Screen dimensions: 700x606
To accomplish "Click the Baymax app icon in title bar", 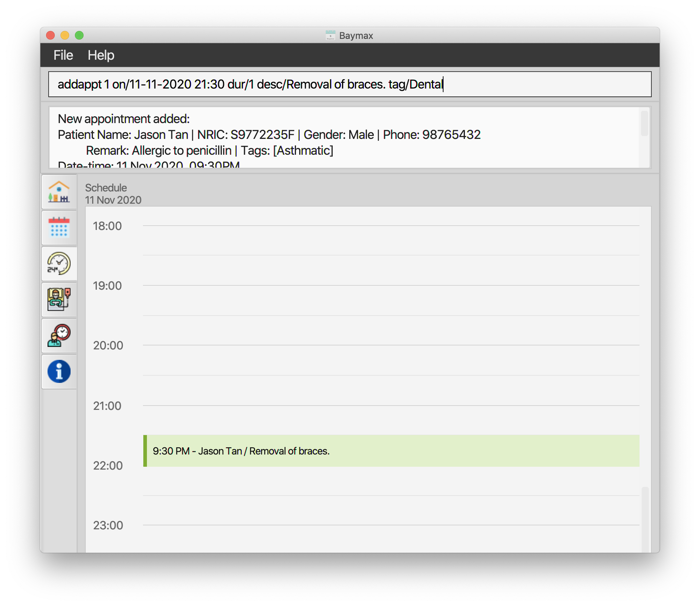I will point(330,35).
